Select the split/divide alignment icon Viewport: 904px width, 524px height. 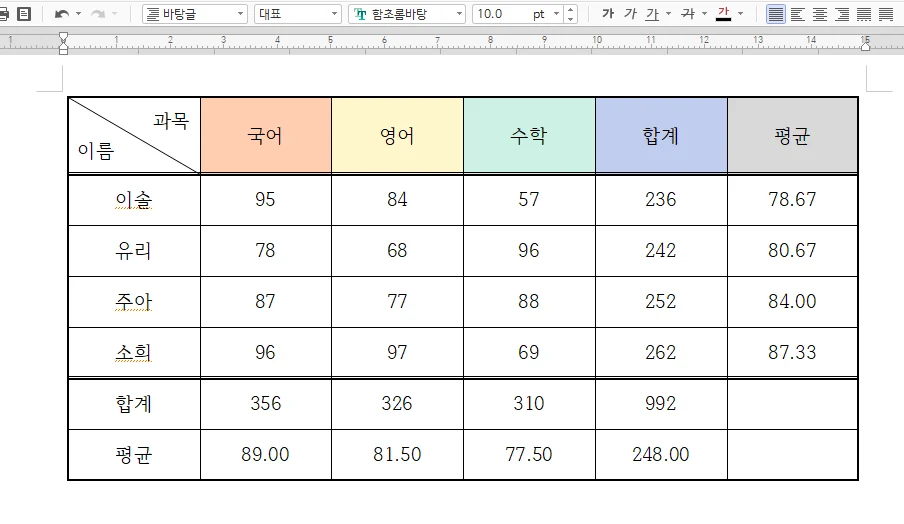[886, 14]
